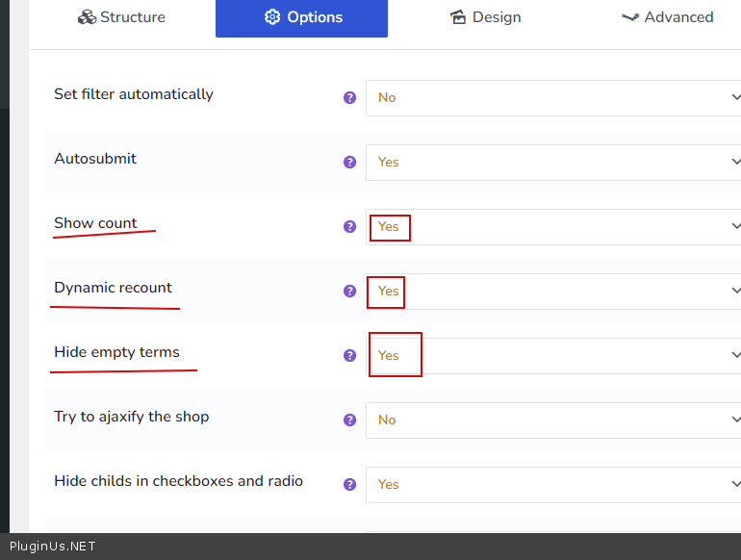
Task: Go to the Advanced tab
Action: coord(667,17)
